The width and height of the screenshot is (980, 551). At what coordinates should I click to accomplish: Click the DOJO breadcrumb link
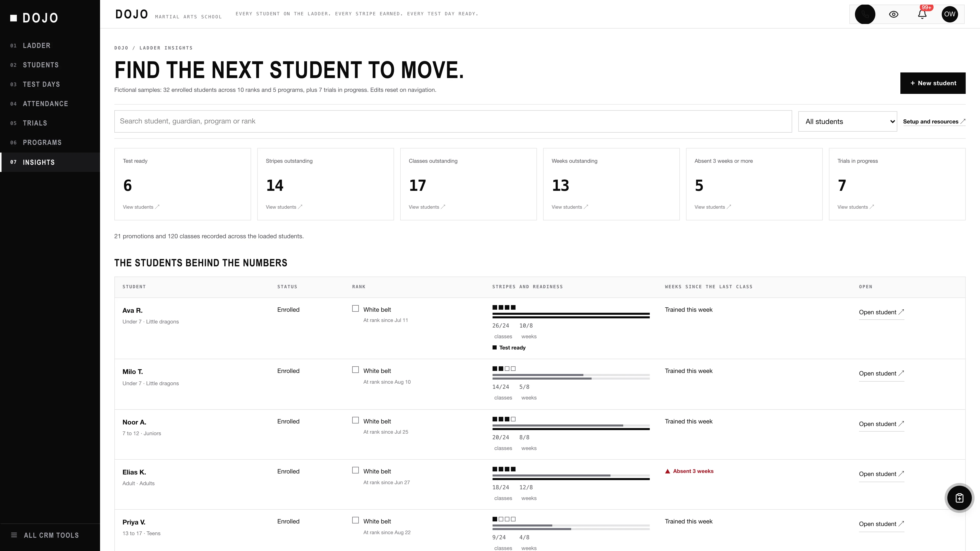click(121, 48)
